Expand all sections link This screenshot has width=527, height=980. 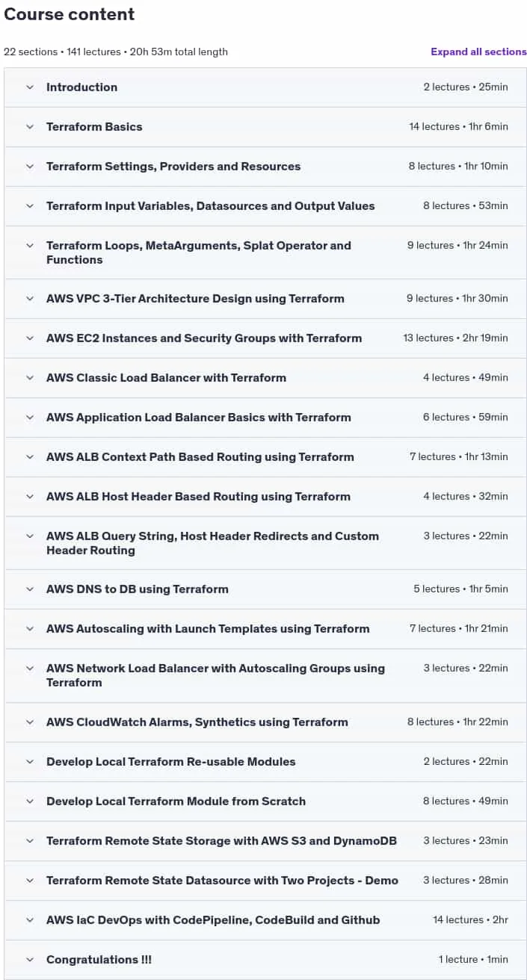[x=478, y=52]
